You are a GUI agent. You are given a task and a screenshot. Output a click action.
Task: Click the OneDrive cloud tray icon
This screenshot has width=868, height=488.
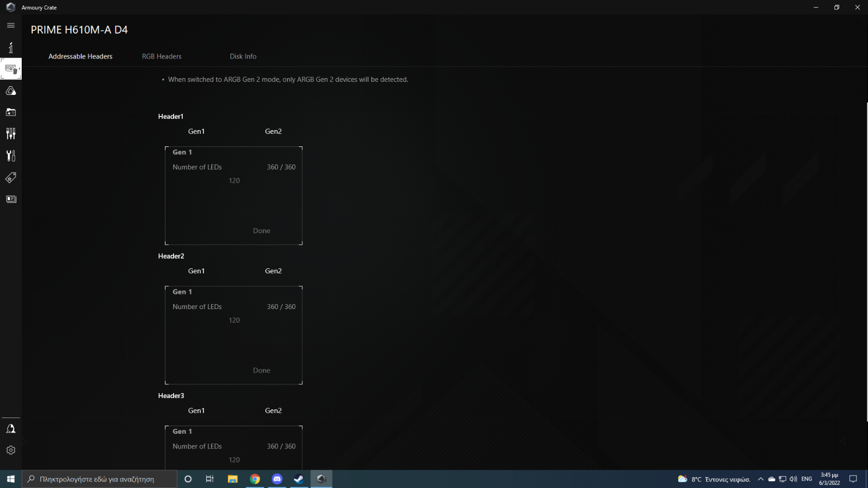coord(771,479)
